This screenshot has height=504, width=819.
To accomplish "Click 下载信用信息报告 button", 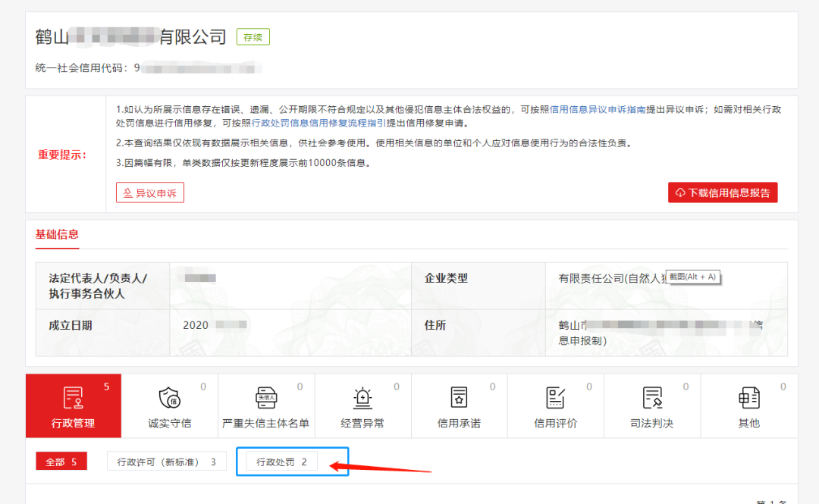I will tap(723, 193).
